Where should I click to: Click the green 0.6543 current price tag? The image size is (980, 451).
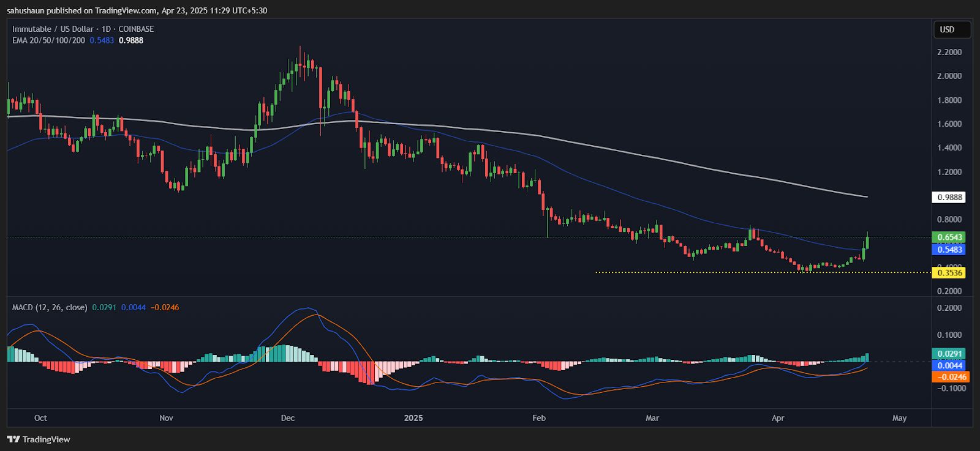coord(949,237)
